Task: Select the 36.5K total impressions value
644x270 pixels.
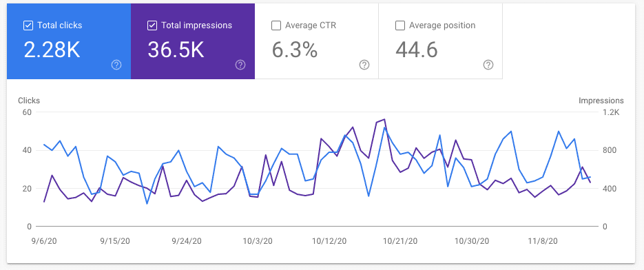Action: click(176, 50)
